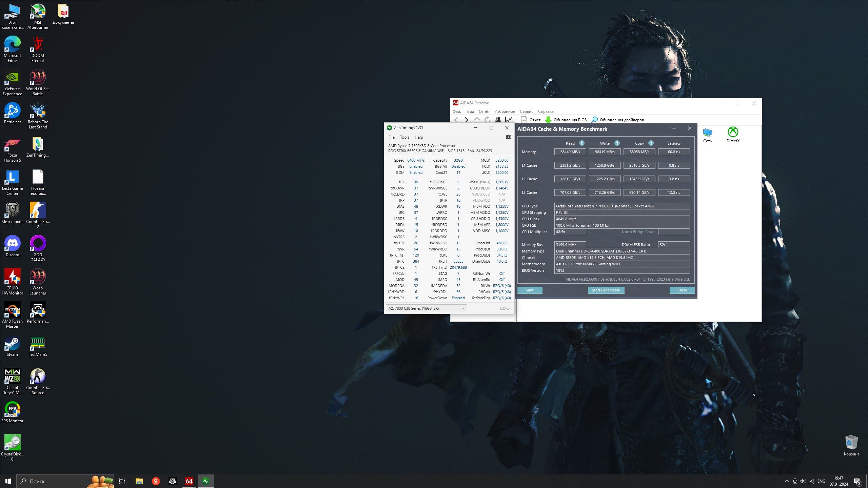The height and width of the screenshot is (488, 868).
Task: Click the AIDA64 user toolbar icon
Action: pos(498,120)
